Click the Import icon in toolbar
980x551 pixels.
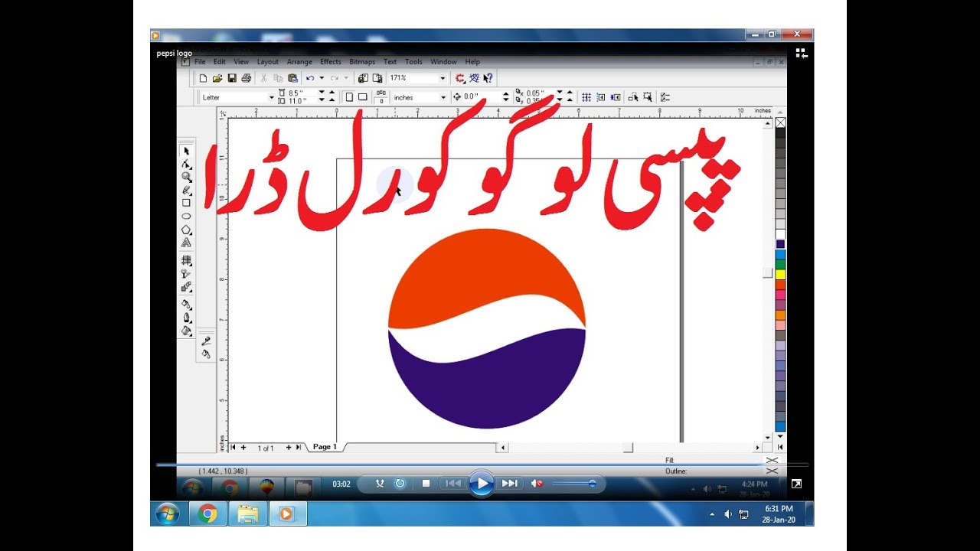pyautogui.click(x=363, y=78)
